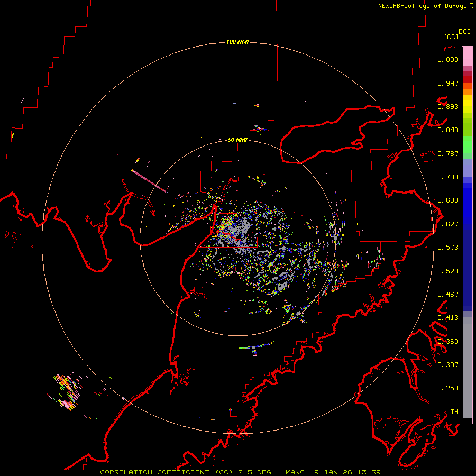Click the 13:39 timestamp

coord(368,472)
